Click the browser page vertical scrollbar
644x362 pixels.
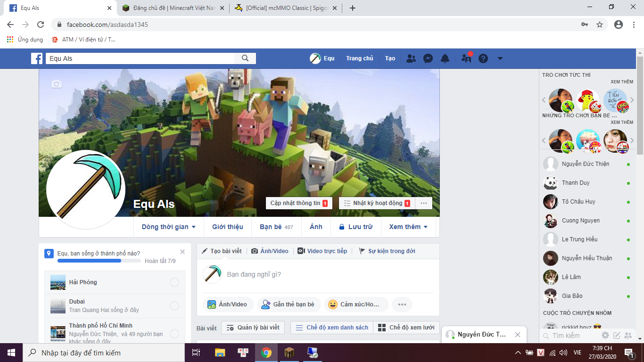tap(640, 106)
